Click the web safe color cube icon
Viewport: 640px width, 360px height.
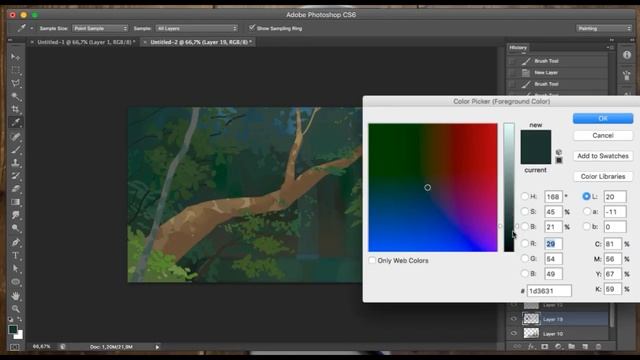pyautogui.click(x=558, y=152)
